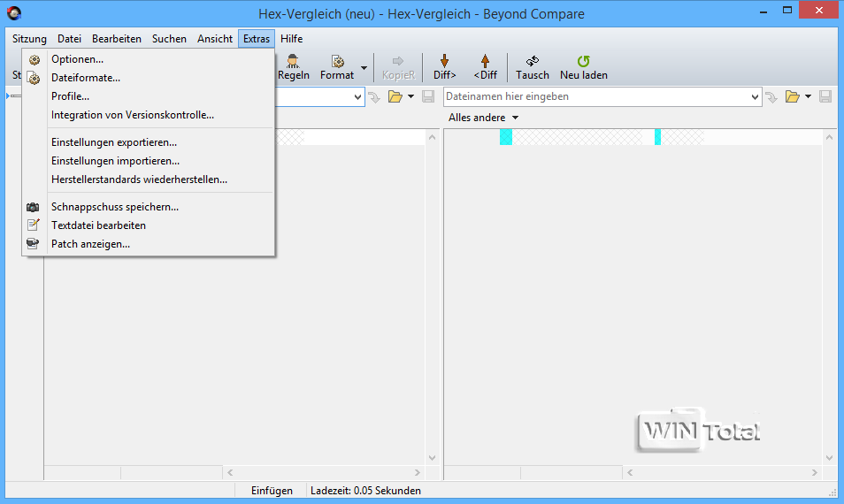This screenshot has height=504, width=844.
Task: Jump to next difference with Diff>
Action: pyautogui.click(x=445, y=67)
